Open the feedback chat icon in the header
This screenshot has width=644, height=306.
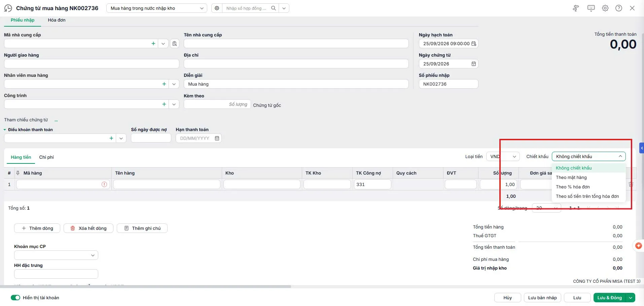[591, 8]
